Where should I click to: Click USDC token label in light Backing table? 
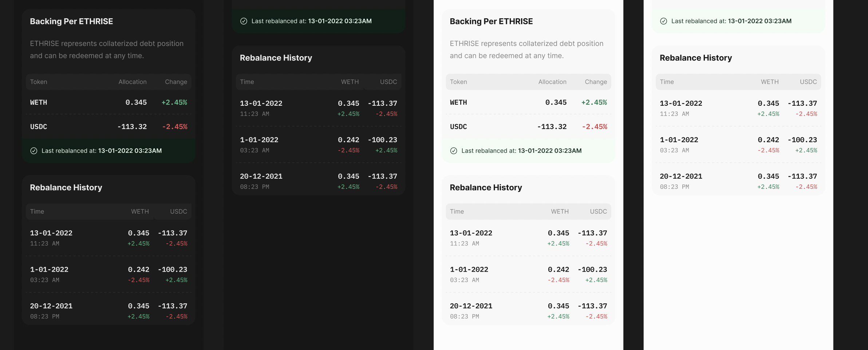[x=458, y=127]
